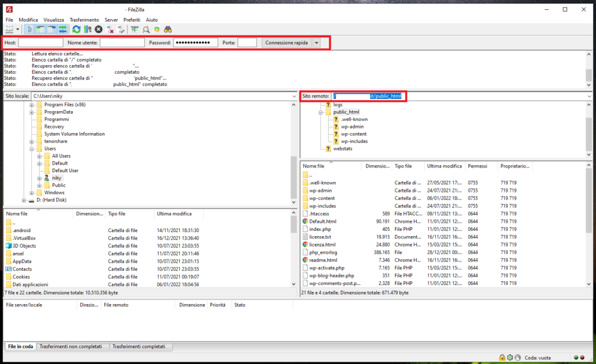
Task: Expand the Windows folder node
Action: [x=32, y=193]
